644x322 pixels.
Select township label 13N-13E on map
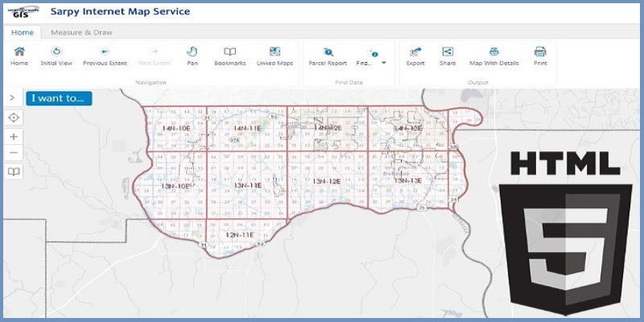pos(407,180)
